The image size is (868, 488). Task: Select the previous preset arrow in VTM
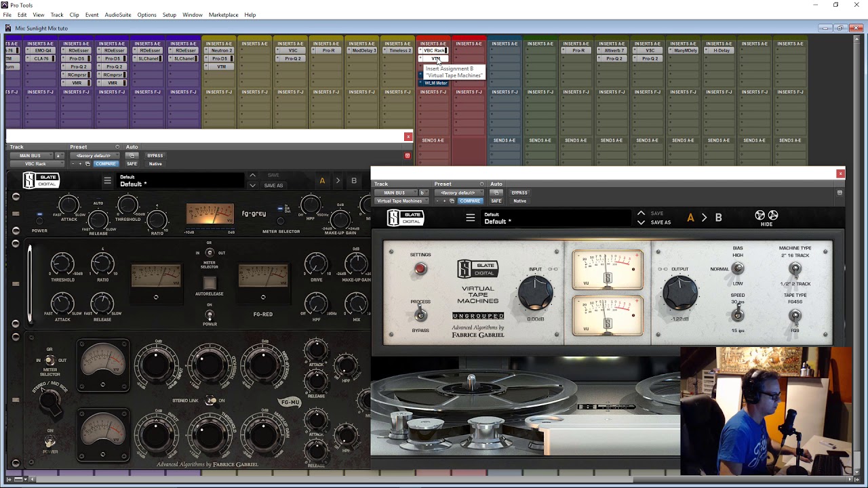pyautogui.click(x=641, y=213)
